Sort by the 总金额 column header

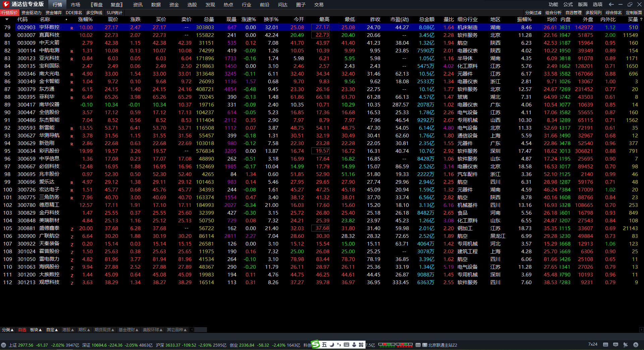click(427, 19)
